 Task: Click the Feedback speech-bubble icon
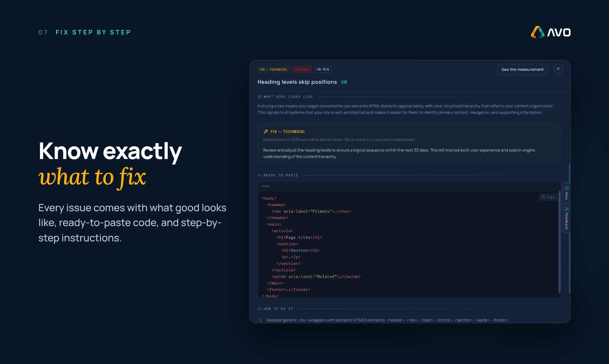click(567, 209)
